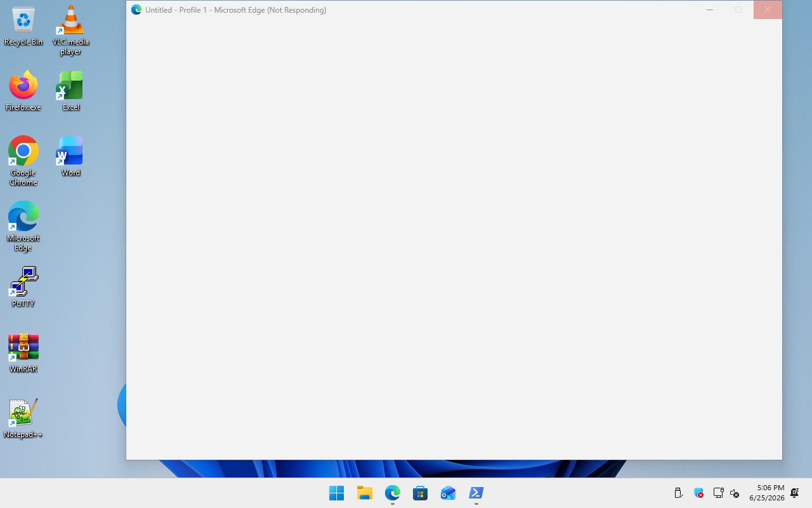Select the Microsoft Edge desktop shortcut
This screenshot has height=508, width=812.
23,227
